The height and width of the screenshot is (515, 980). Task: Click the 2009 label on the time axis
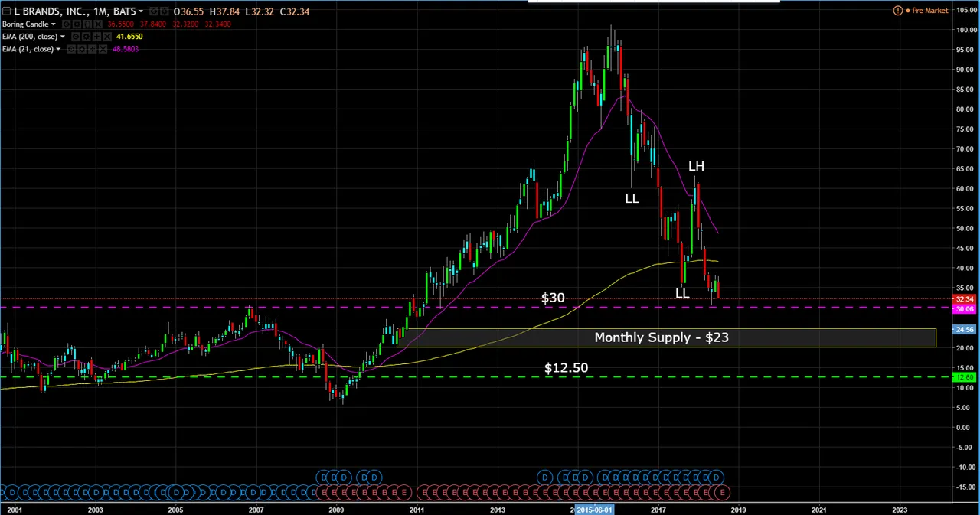pos(336,510)
